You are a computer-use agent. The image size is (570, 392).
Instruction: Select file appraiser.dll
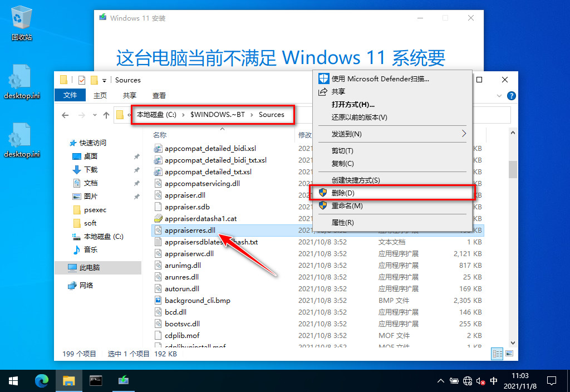pyautogui.click(x=185, y=195)
